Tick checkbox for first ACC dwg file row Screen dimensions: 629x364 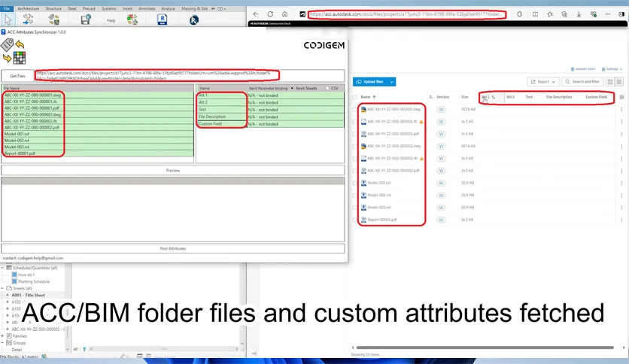coord(354,110)
